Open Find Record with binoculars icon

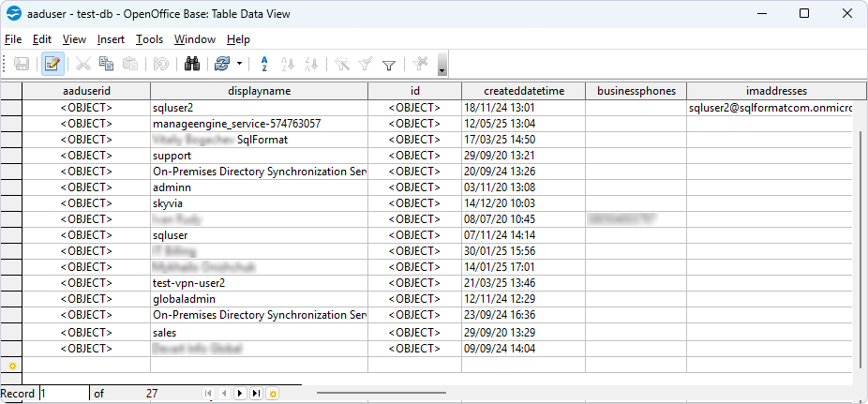192,64
